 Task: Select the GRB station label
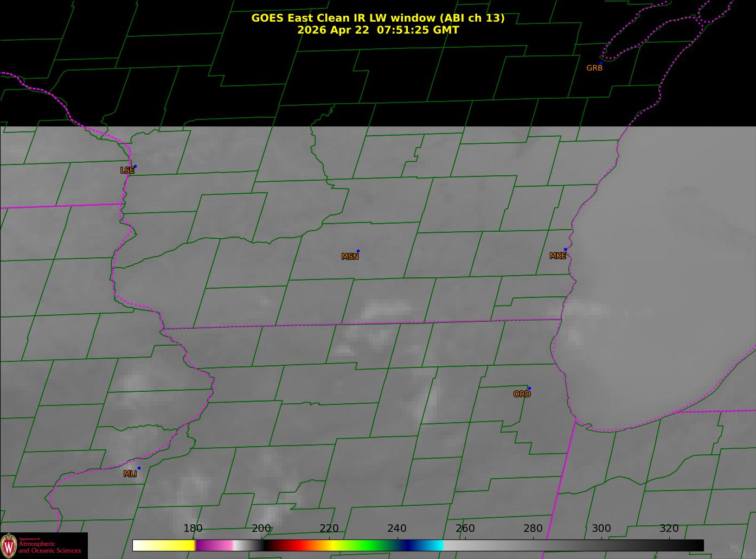(594, 68)
